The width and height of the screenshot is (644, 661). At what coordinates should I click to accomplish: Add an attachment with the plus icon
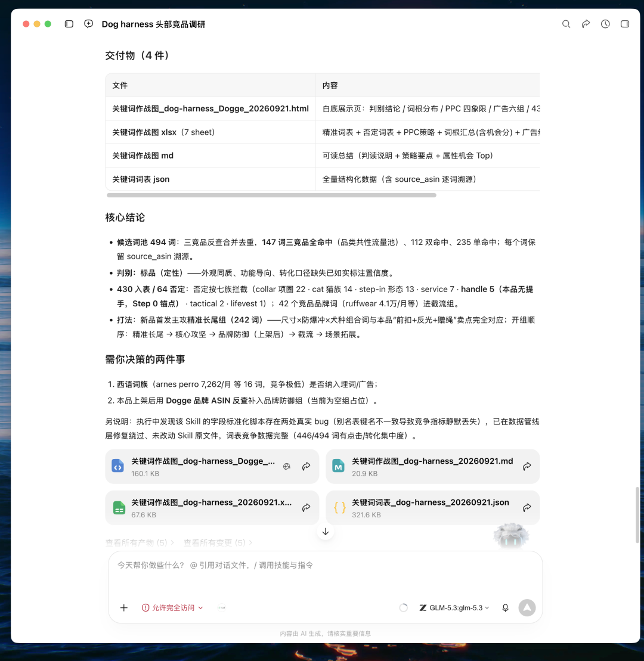pos(123,608)
